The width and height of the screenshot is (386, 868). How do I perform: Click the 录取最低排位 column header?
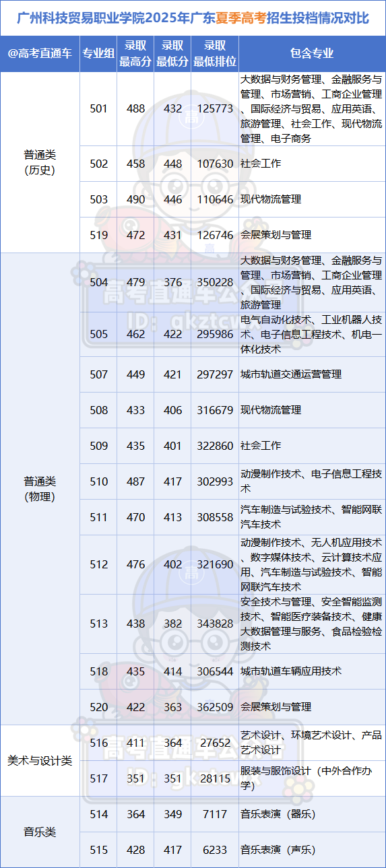tap(215, 54)
